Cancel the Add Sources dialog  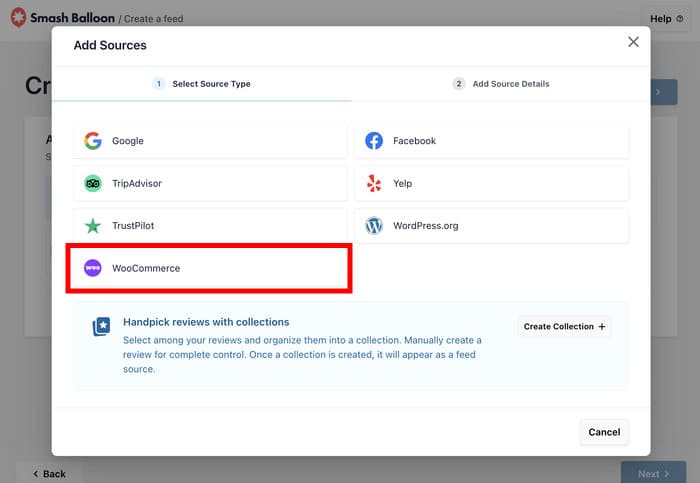(x=604, y=432)
